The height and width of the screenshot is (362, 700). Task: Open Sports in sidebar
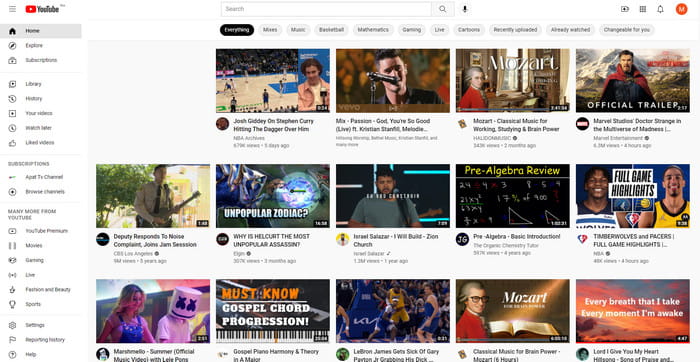pos(41,304)
